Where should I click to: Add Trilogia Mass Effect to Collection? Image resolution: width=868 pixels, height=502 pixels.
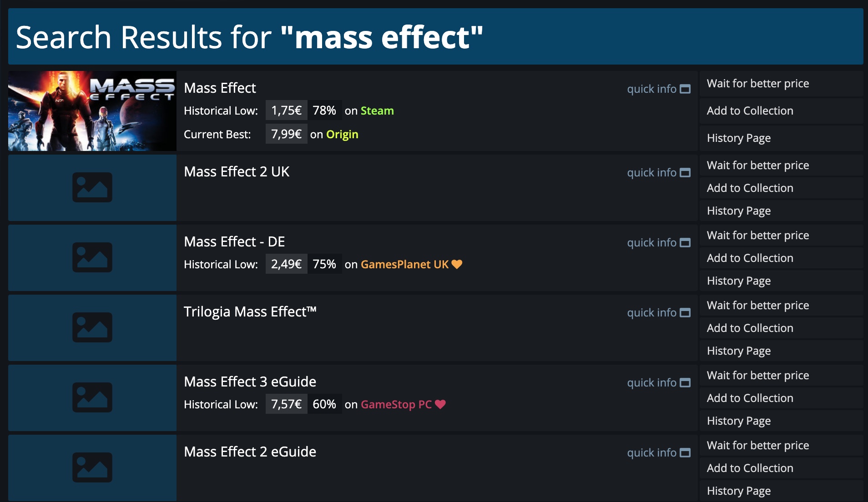[750, 328]
